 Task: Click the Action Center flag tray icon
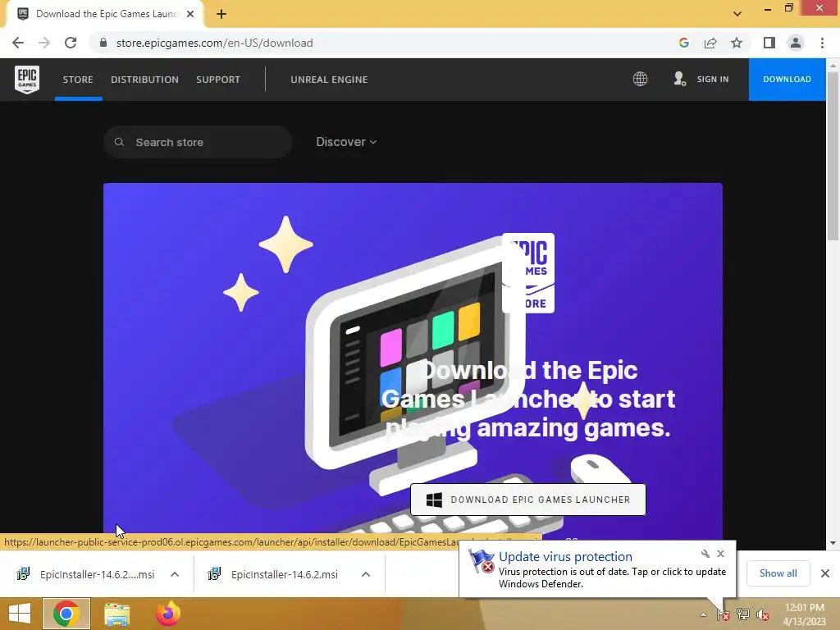(724, 615)
